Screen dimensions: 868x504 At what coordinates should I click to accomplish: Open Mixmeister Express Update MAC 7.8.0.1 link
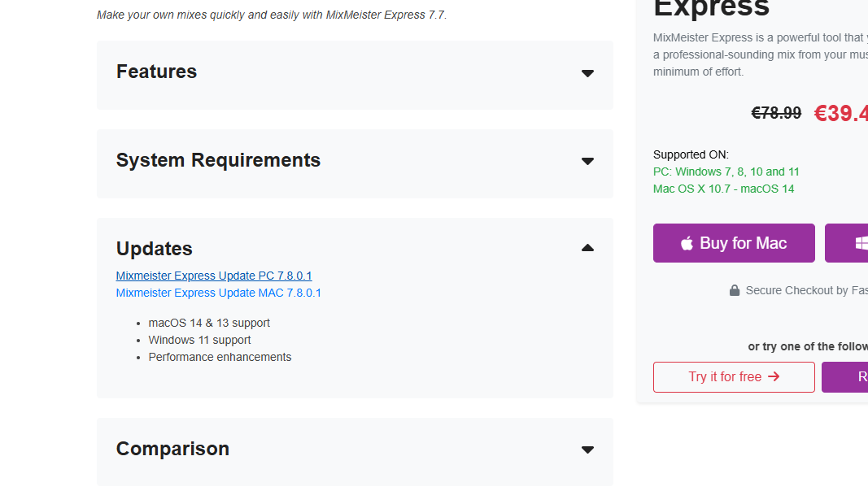(x=218, y=293)
